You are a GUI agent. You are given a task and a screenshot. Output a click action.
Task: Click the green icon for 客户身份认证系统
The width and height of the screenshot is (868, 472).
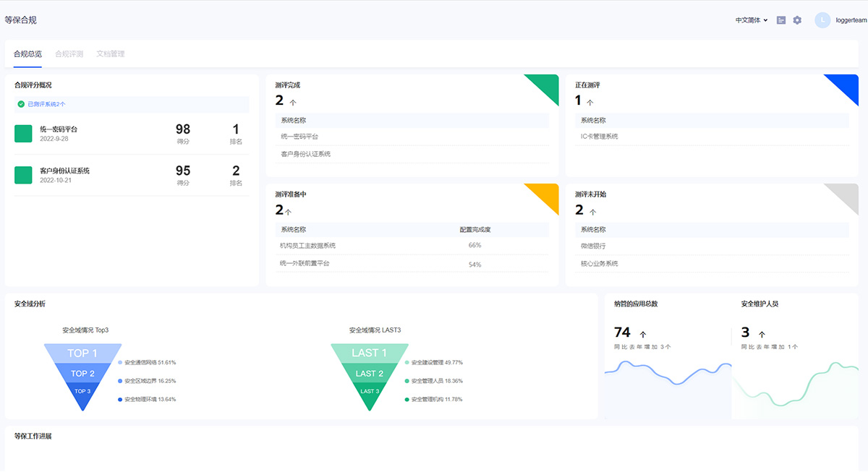(x=24, y=175)
